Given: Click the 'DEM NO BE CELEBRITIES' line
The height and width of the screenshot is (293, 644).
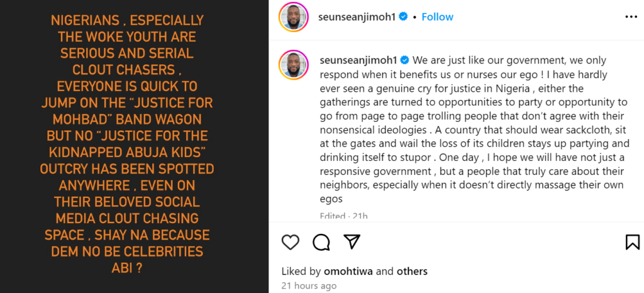Looking at the screenshot, I should [x=133, y=252].
